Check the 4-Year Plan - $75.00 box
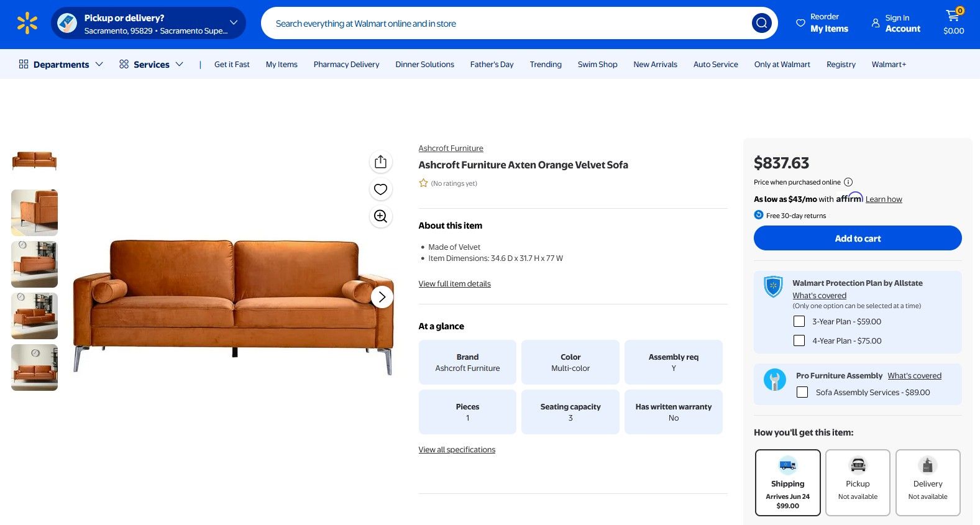 799,341
